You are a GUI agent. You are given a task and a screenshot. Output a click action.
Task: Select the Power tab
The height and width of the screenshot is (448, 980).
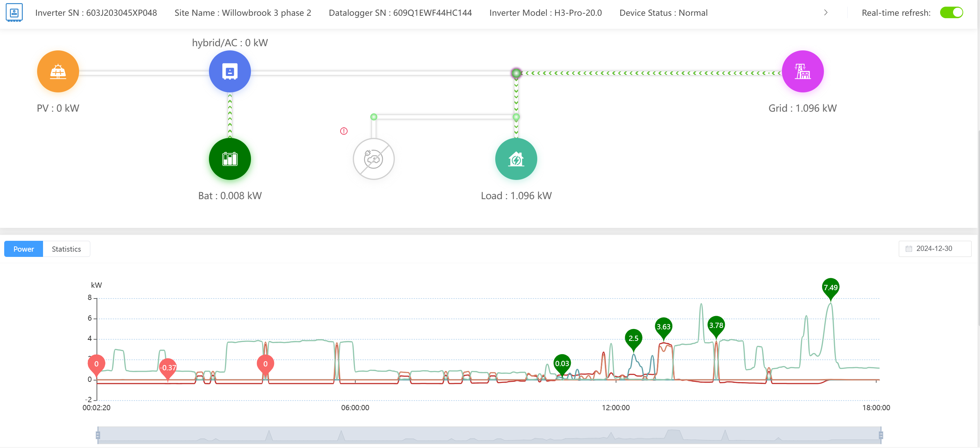click(23, 249)
